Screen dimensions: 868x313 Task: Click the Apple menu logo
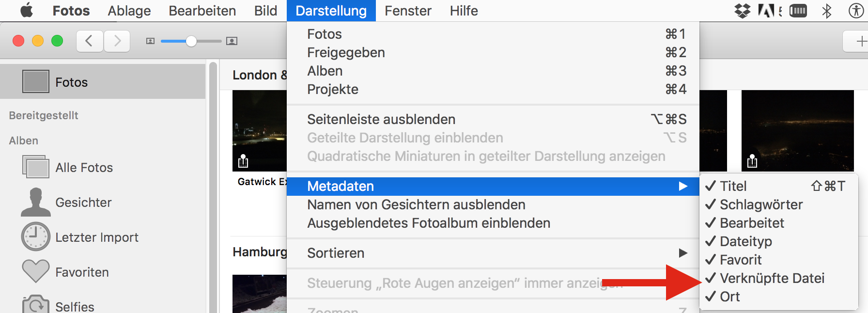coord(27,11)
